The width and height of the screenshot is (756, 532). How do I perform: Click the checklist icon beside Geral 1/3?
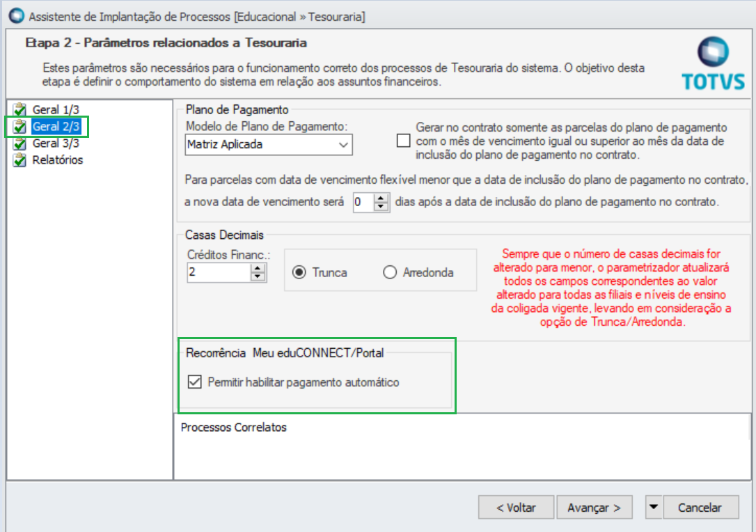(19, 109)
